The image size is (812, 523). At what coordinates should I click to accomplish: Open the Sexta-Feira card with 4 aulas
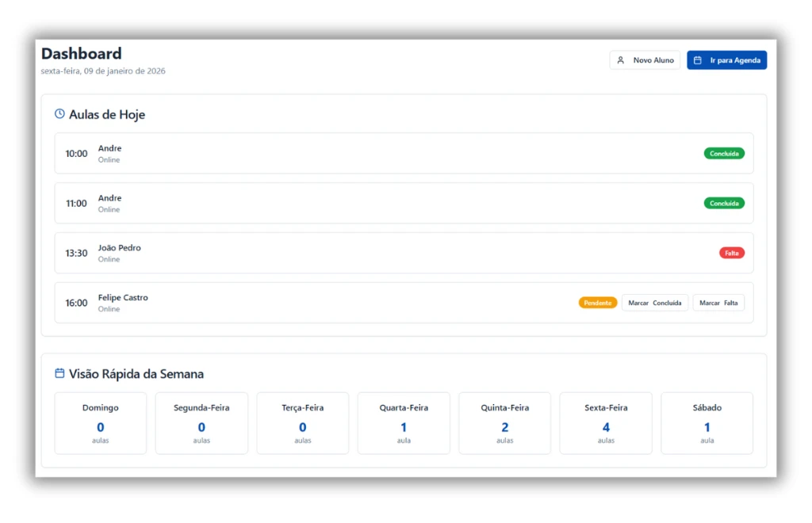(606, 423)
